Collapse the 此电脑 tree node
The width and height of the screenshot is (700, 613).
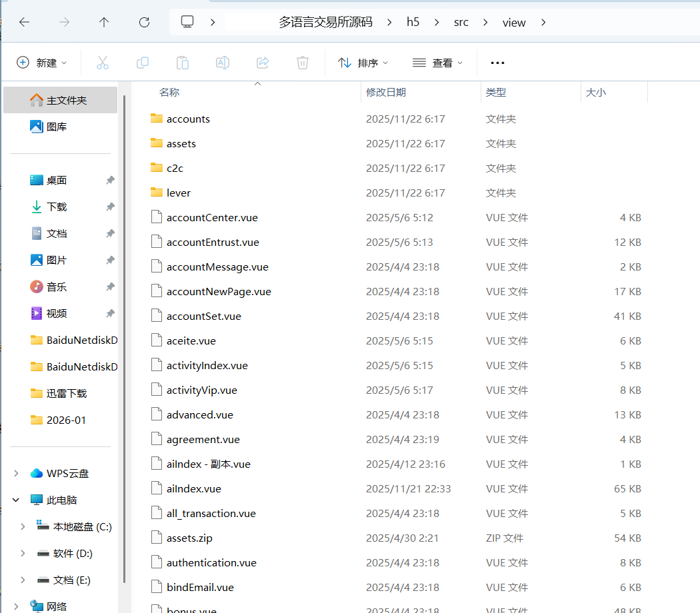point(16,500)
